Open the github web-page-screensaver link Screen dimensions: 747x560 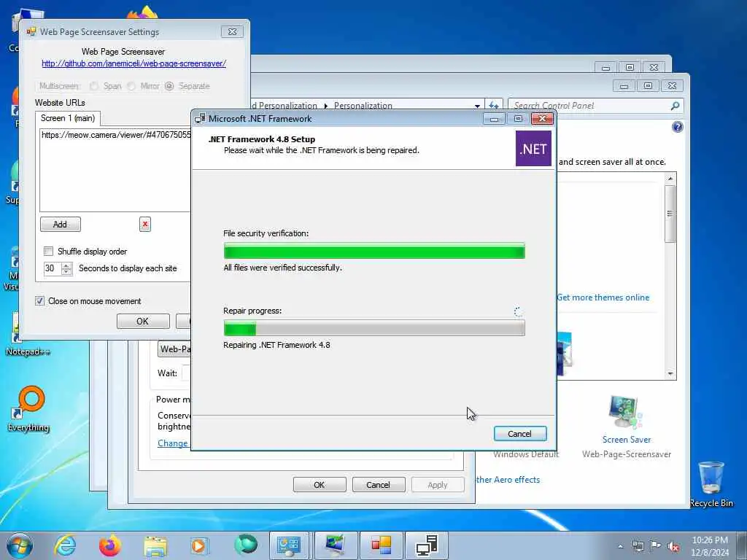pos(134,63)
